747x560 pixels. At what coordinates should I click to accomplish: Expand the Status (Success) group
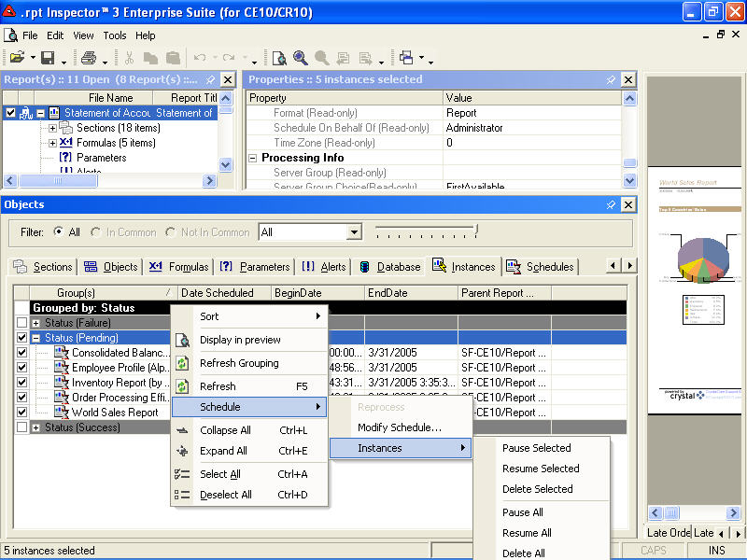35,427
